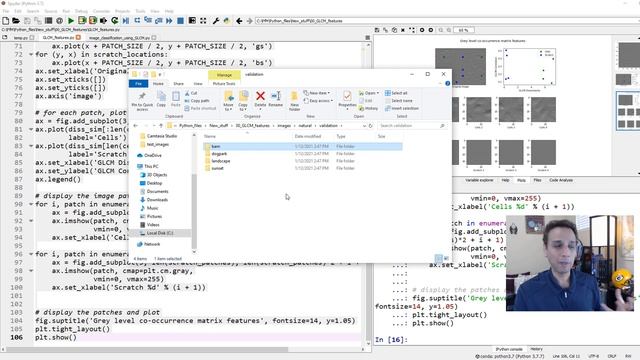Click Run cell and advance icon
Image resolution: width=640 pixels, height=360 pixels.
click(93, 20)
